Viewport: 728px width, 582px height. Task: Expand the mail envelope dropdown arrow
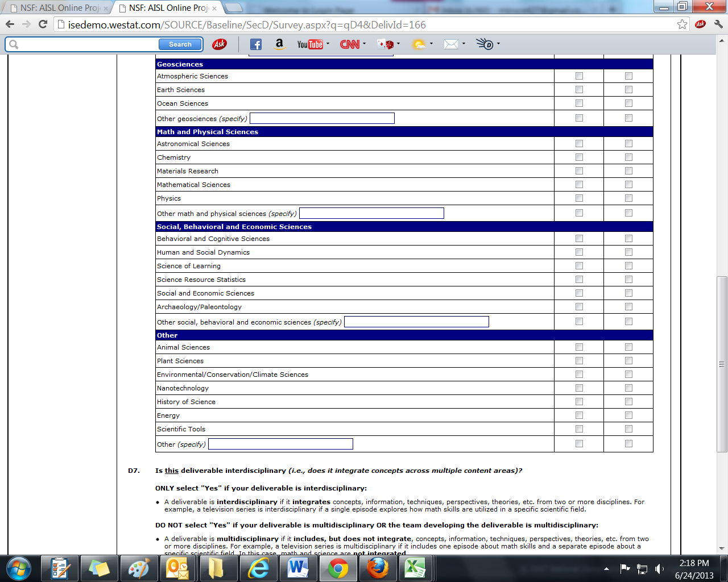(464, 44)
